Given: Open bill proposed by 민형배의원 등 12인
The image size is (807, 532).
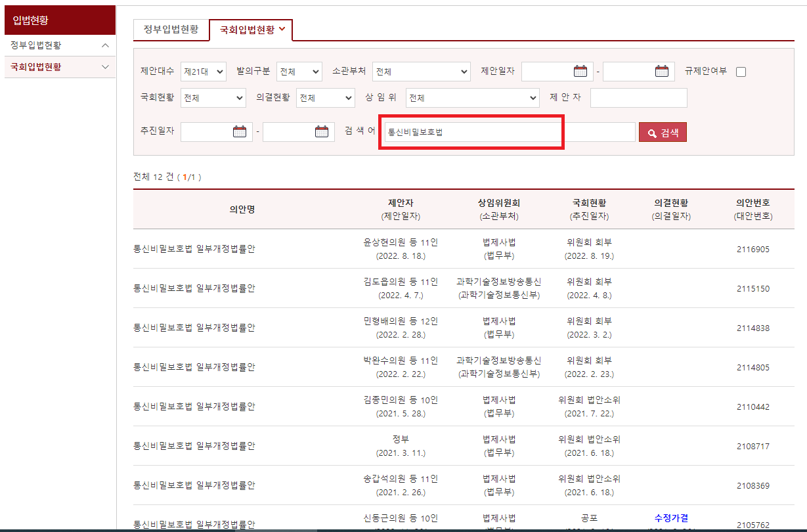Looking at the screenshot, I should point(194,328).
